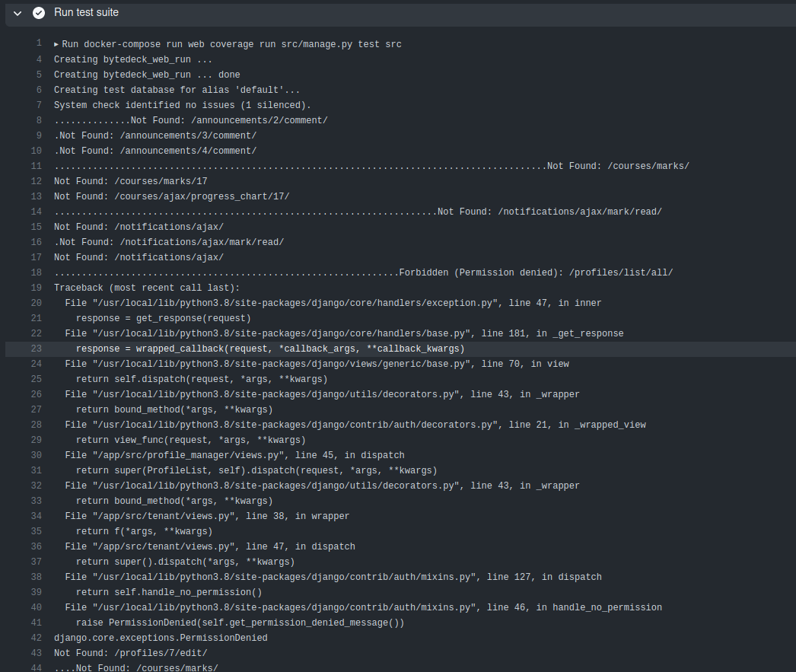The width and height of the screenshot is (796, 672).
Task: Click 'Traceback (most recent call last):' line
Action: [x=147, y=288]
